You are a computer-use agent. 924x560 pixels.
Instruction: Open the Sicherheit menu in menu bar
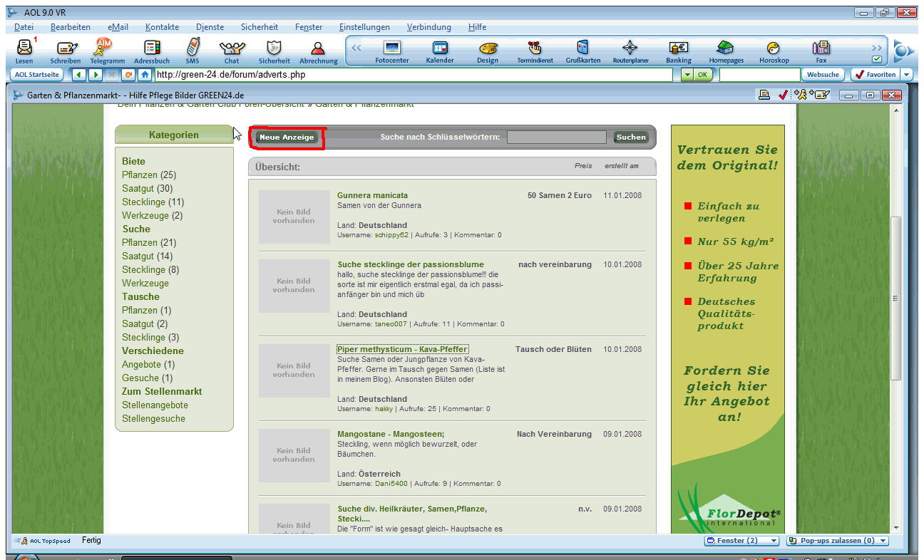click(x=260, y=27)
